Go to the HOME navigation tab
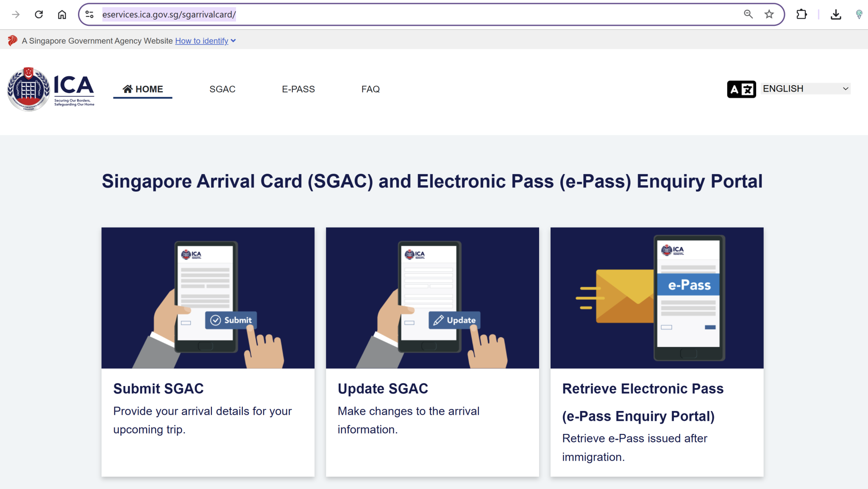868x489 pixels. pyautogui.click(x=143, y=89)
